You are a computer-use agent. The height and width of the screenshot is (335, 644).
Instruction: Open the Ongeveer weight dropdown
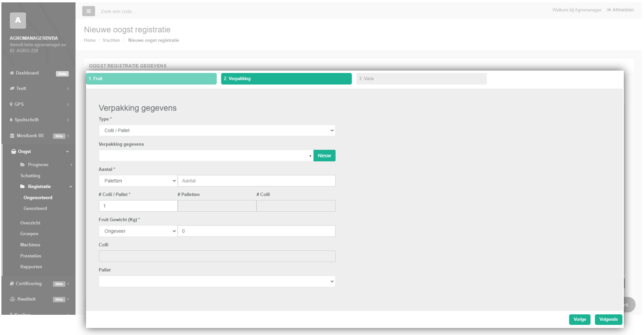pyautogui.click(x=138, y=231)
